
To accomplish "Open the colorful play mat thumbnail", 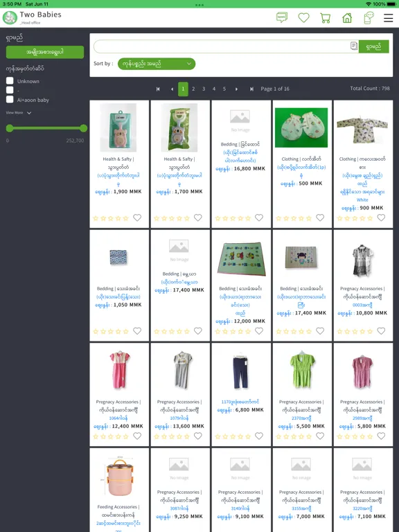I will (x=241, y=258).
